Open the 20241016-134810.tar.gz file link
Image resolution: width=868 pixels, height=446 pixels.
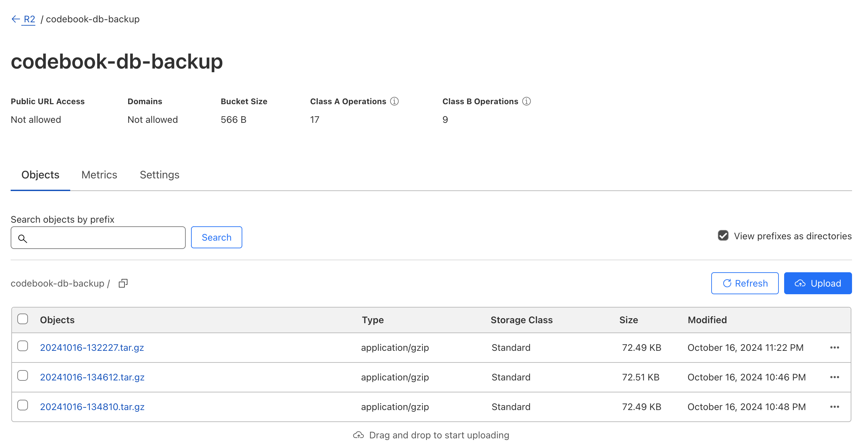coord(92,407)
